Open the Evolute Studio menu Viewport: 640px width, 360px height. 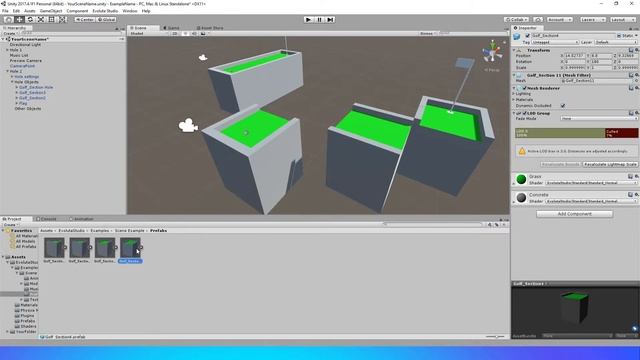105,11
